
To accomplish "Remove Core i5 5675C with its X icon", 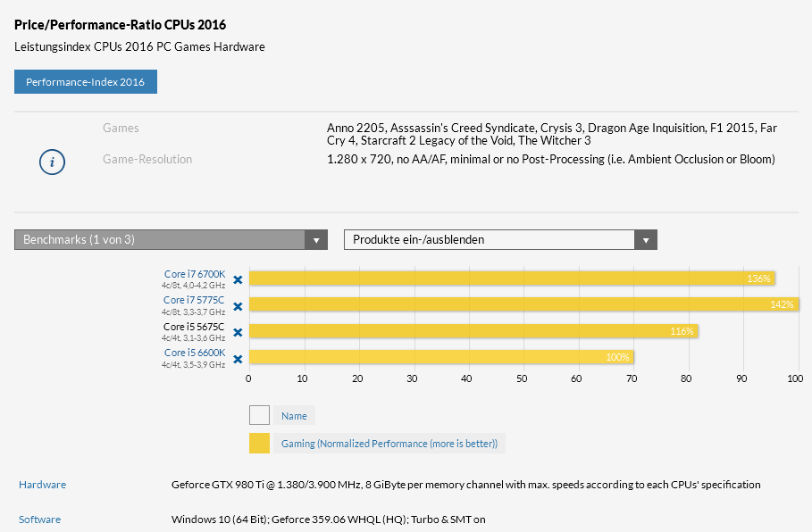I will (238, 332).
